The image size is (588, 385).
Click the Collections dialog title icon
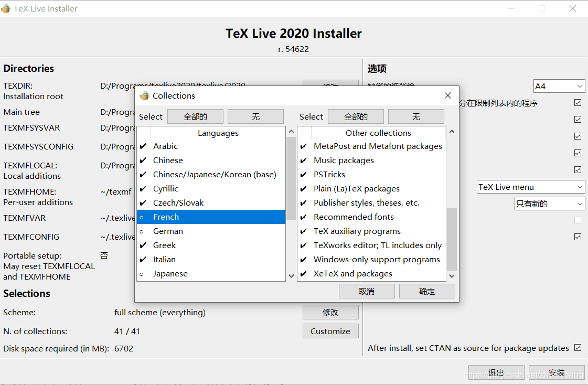point(144,96)
